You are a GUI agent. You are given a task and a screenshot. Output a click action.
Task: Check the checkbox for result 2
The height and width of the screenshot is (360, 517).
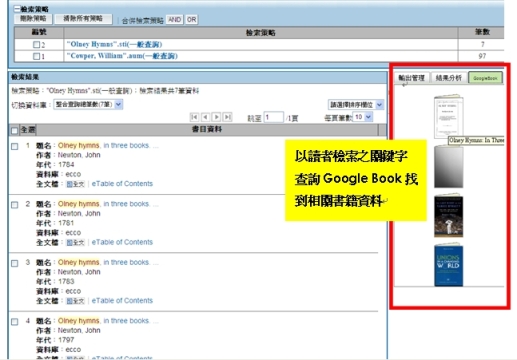pos(15,205)
